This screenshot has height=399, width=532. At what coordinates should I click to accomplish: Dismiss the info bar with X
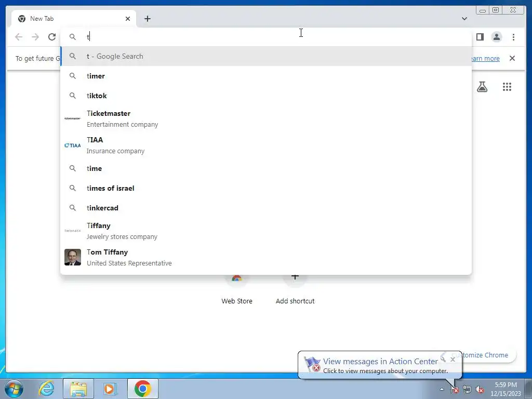(512, 58)
